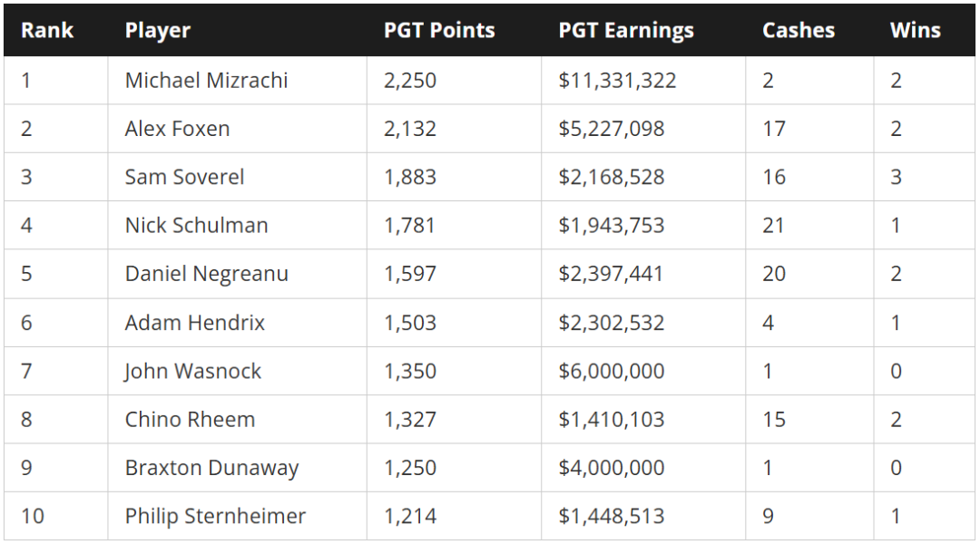Viewport: 980px width, 544px height.
Task: Open Michael Mizrachi player name
Action: point(206,80)
